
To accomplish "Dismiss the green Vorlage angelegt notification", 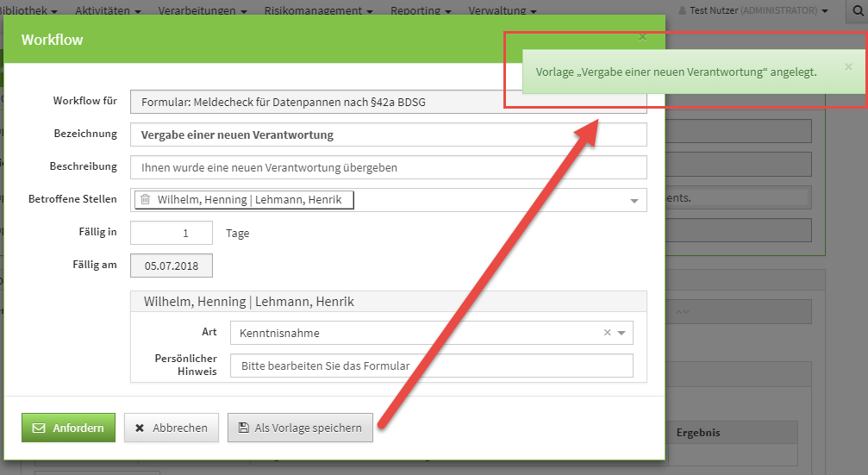I will 848,66.
